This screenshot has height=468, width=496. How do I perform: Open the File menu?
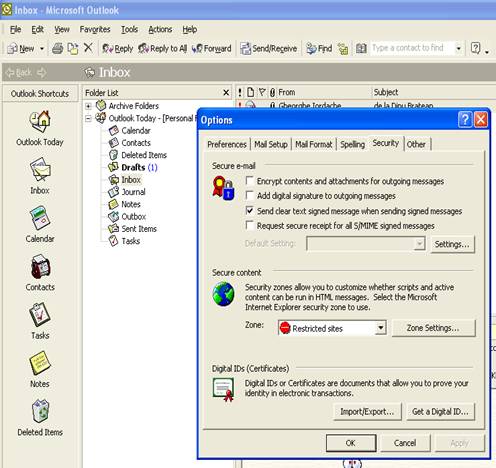pos(15,29)
